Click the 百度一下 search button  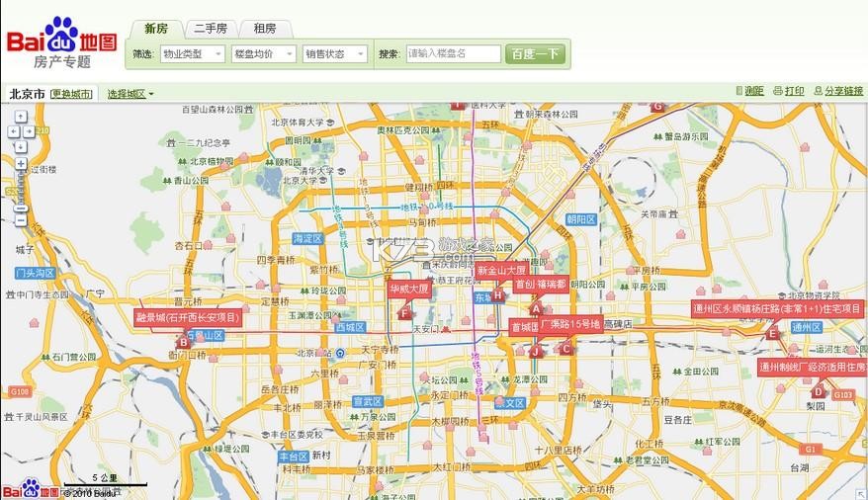(x=535, y=53)
